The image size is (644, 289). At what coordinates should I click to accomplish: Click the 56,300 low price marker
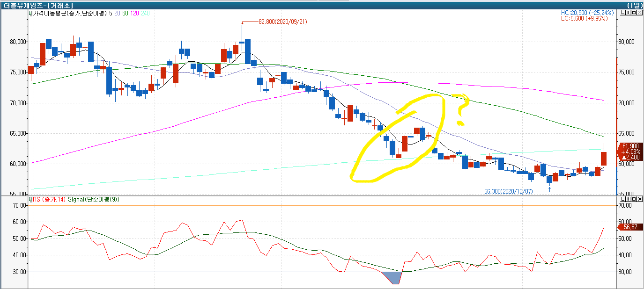(507, 191)
